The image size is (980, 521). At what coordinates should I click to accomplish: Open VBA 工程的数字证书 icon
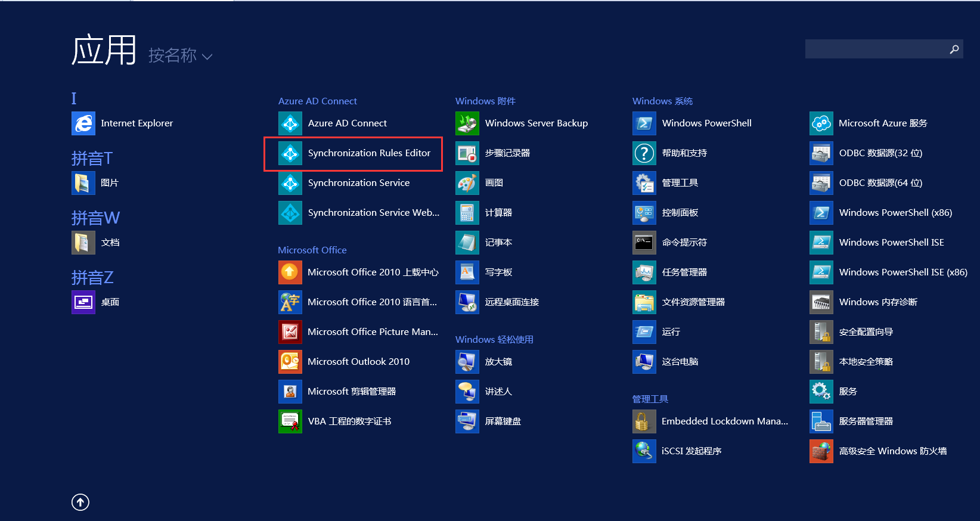[x=290, y=421]
